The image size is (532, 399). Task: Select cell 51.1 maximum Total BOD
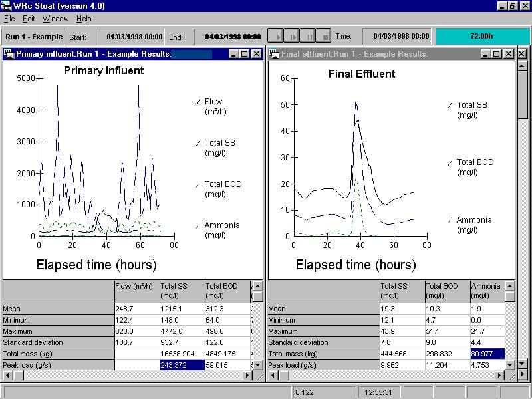[448, 331]
